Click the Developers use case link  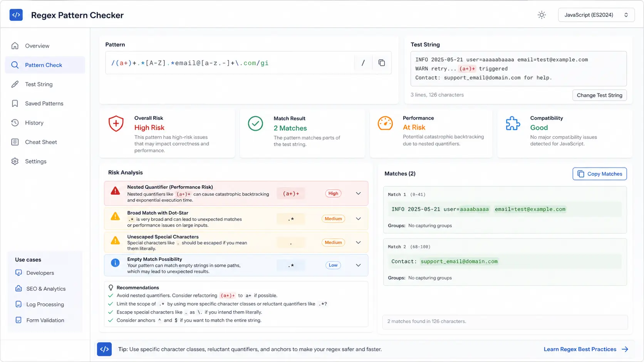coord(40,273)
